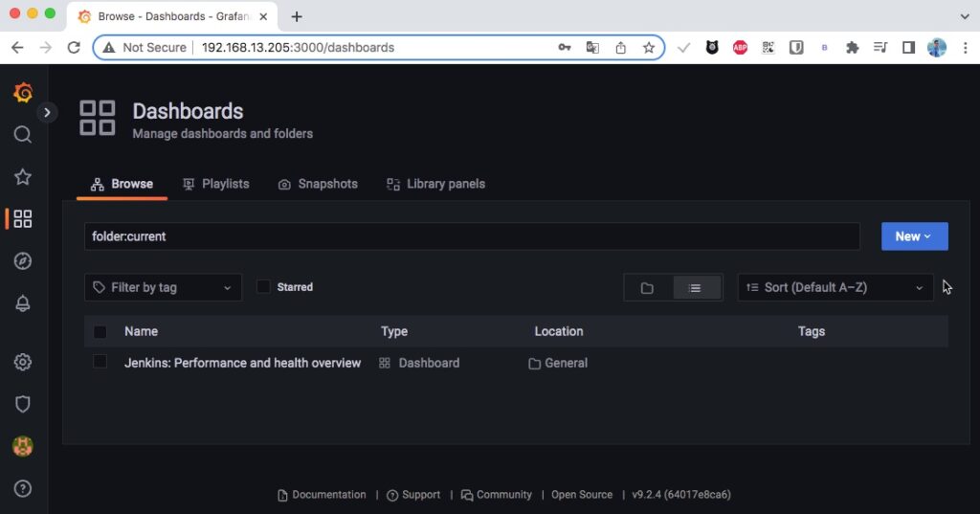
Task: Toggle the Starred checkbox
Action: click(x=263, y=287)
